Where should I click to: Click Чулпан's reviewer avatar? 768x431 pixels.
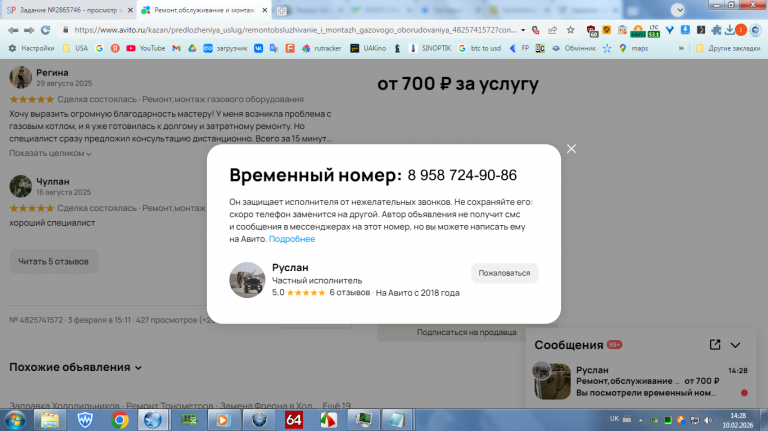tap(21, 186)
